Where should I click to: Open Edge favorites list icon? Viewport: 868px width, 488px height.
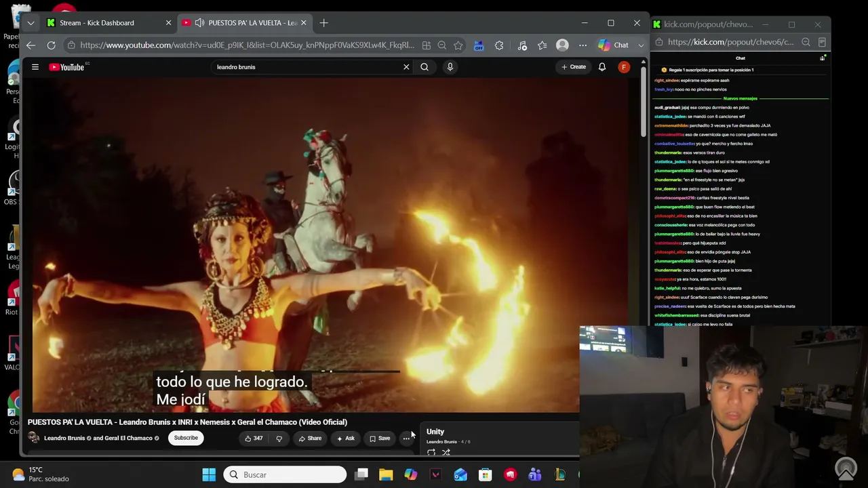click(542, 45)
